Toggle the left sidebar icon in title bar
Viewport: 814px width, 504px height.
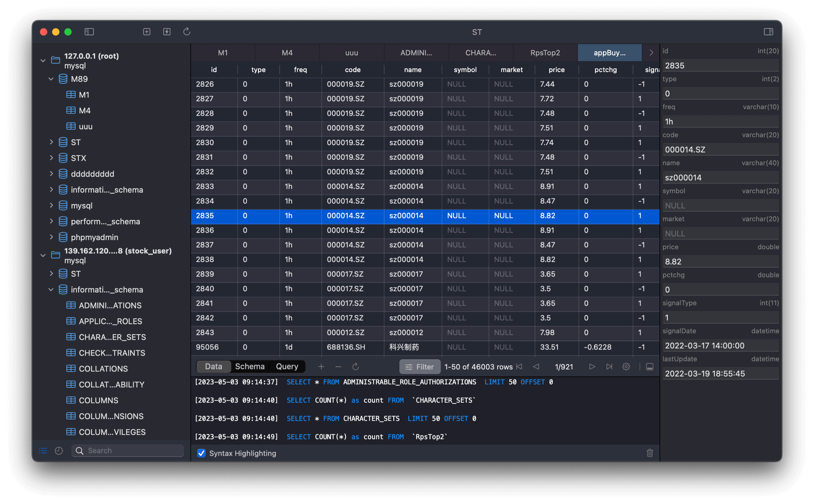(x=89, y=32)
